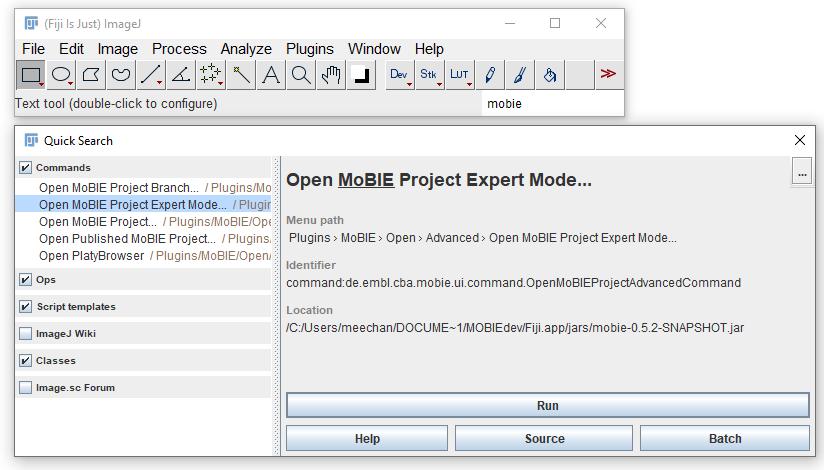Open the Stk stacks menu tool
This screenshot has width=824, height=470.
[x=430, y=75]
